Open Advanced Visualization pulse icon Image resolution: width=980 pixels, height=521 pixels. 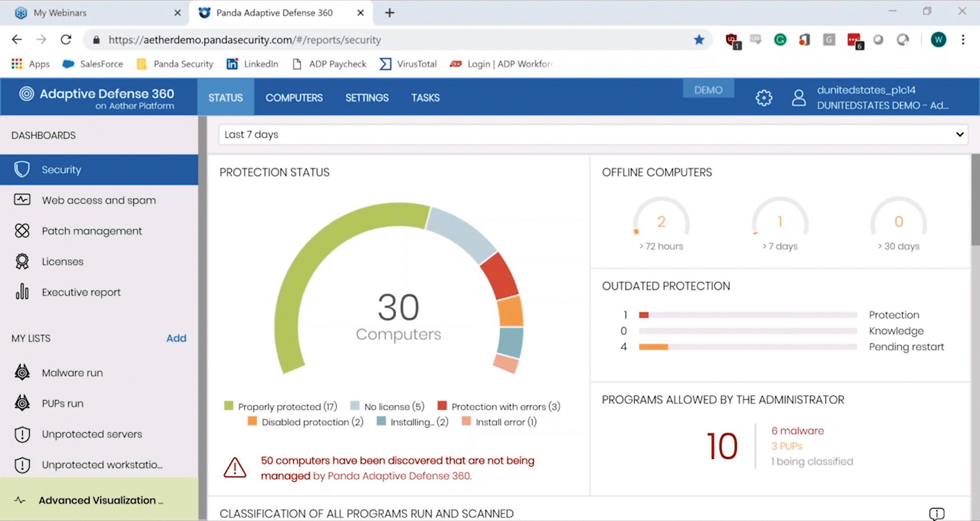pos(20,500)
